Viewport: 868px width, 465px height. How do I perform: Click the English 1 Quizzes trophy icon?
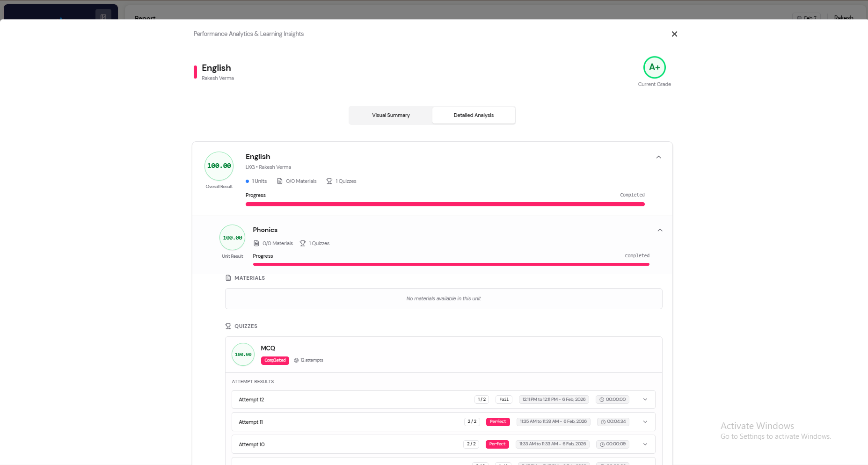point(329,181)
